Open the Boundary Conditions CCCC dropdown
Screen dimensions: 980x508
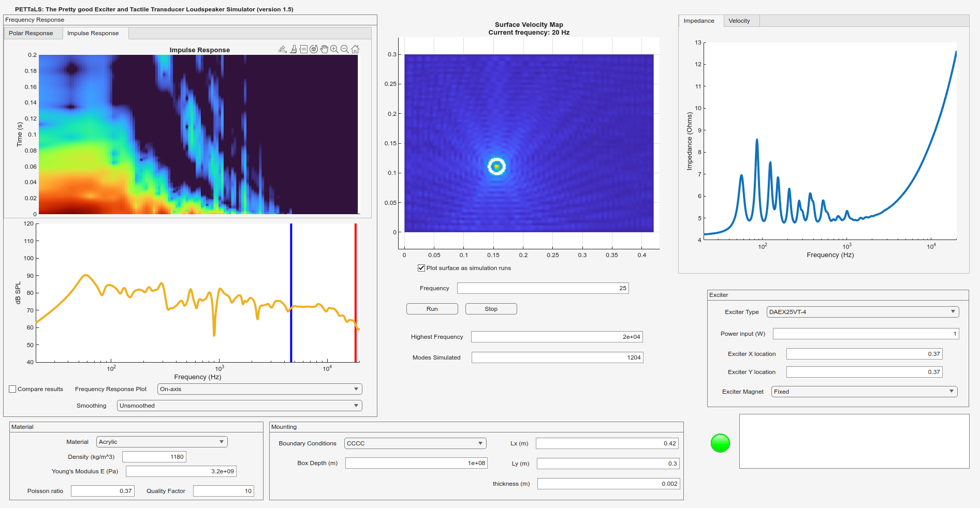(x=416, y=443)
